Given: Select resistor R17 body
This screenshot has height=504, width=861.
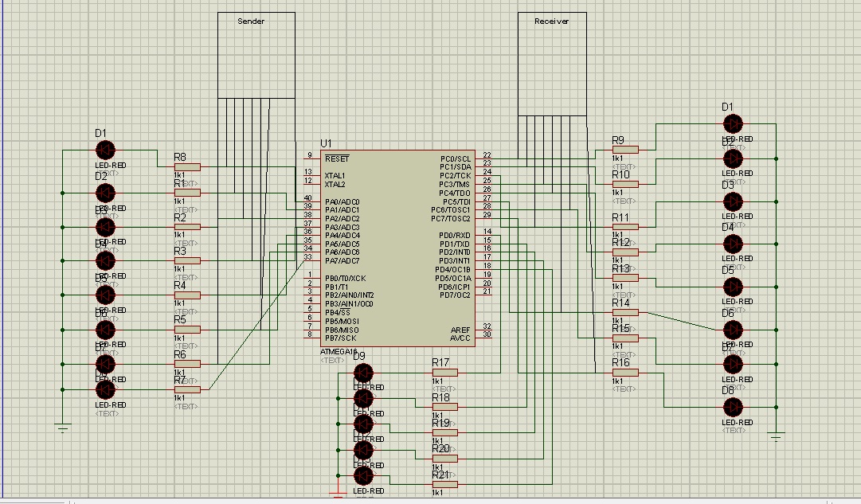Looking at the screenshot, I should pos(444,373).
